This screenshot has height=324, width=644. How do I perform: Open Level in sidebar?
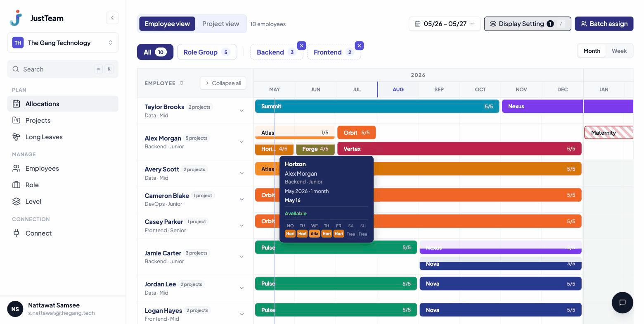click(x=63, y=201)
